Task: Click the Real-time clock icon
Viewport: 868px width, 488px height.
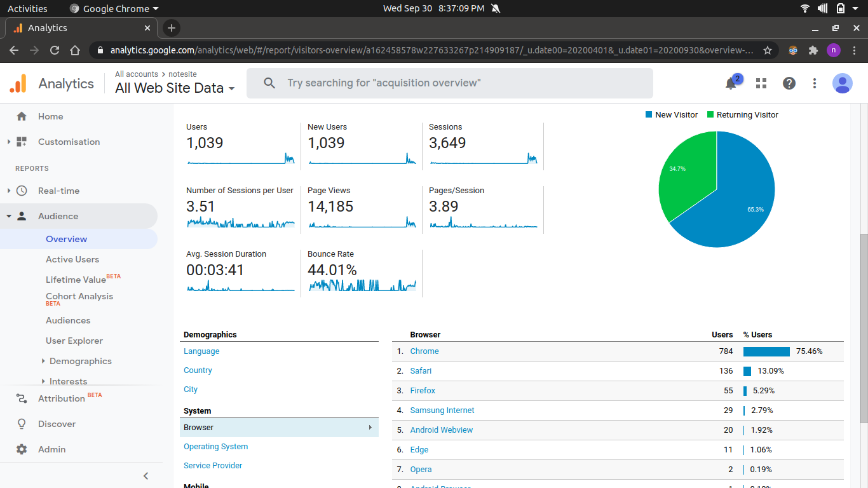Action: [x=22, y=191]
